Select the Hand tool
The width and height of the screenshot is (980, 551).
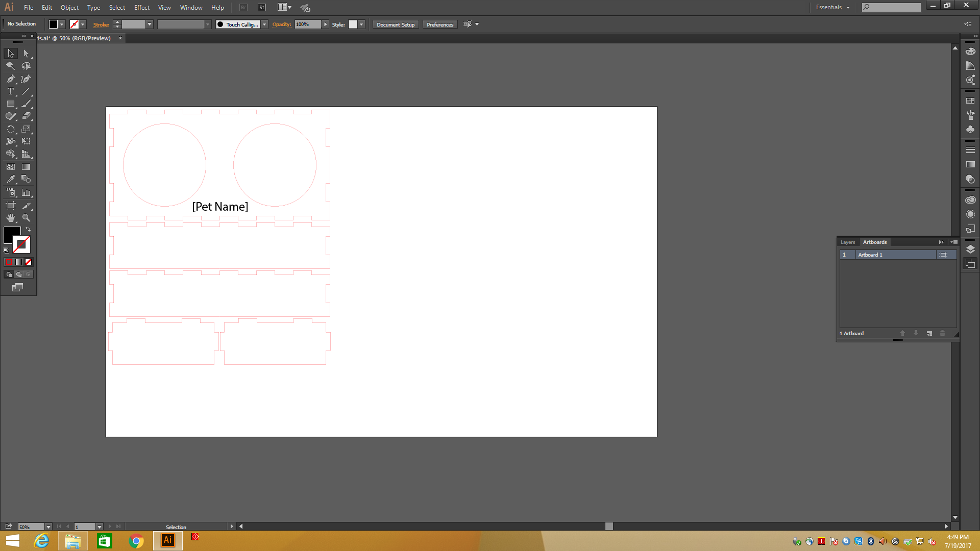[x=11, y=218]
